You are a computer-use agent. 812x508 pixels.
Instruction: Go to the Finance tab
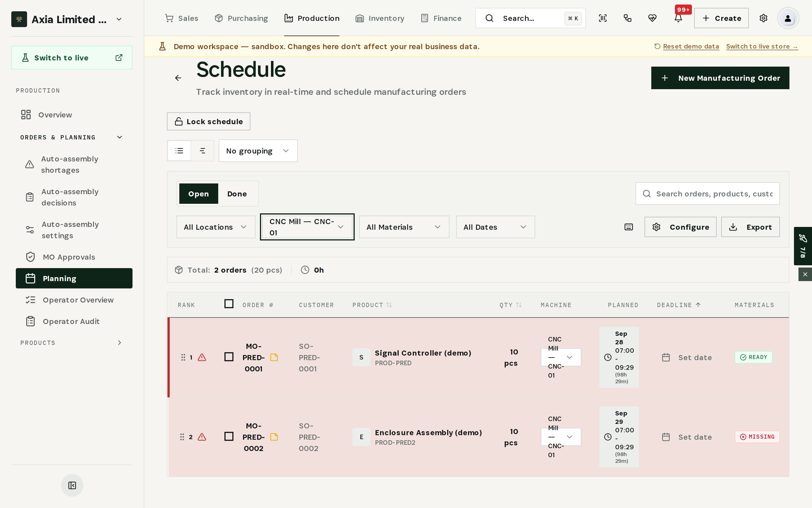click(x=441, y=18)
